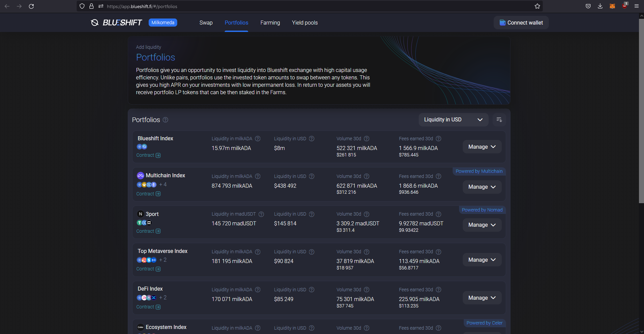Viewport: 644px width, 334px height.
Task: Click the Powered by Celer label
Action: tap(484, 323)
